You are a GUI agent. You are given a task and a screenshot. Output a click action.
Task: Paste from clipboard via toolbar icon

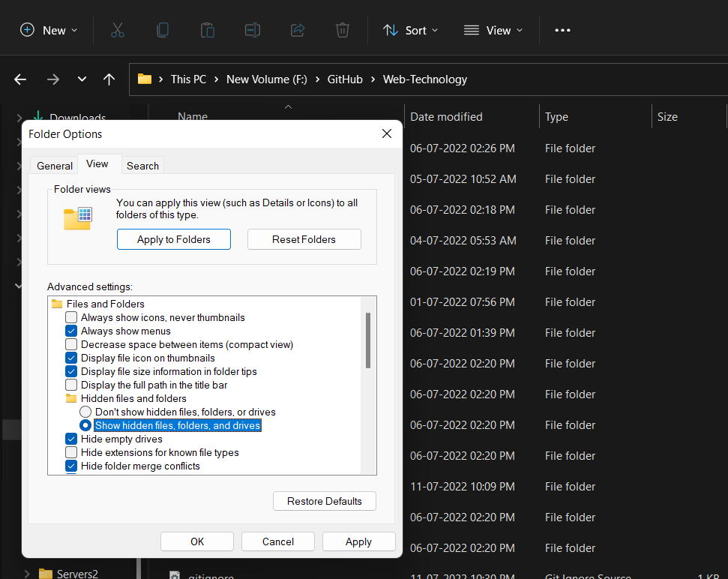(207, 30)
